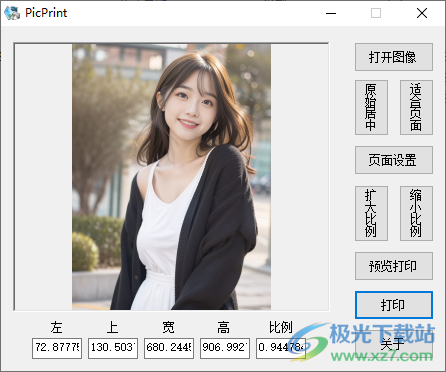Focus the 宽 width value field

tap(169, 348)
